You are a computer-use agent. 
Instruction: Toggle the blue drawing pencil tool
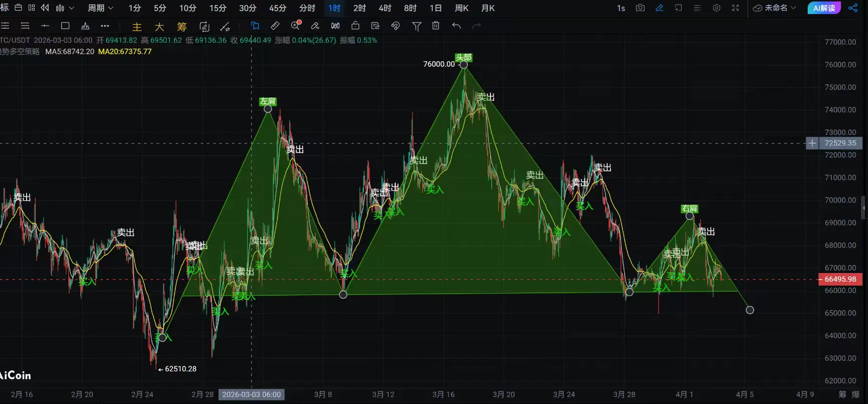(x=660, y=8)
